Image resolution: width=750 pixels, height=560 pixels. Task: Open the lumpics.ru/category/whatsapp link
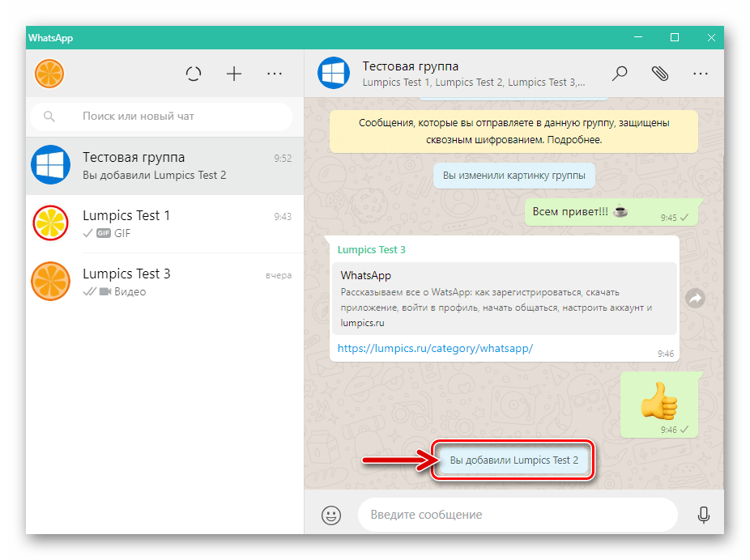pos(435,348)
